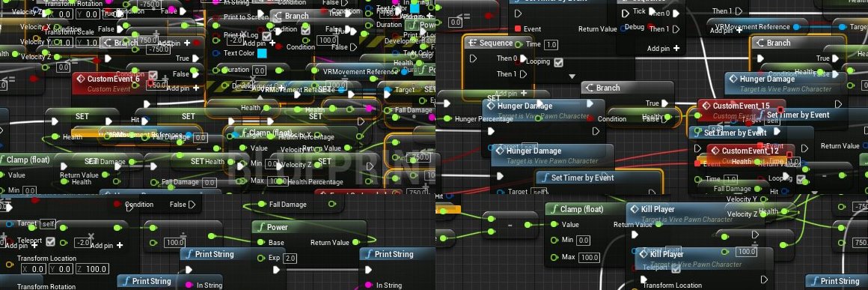The width and height of the screenshot is (868, 290).
Task: Click the Base input pin on Power node
Action: (260, 242)
